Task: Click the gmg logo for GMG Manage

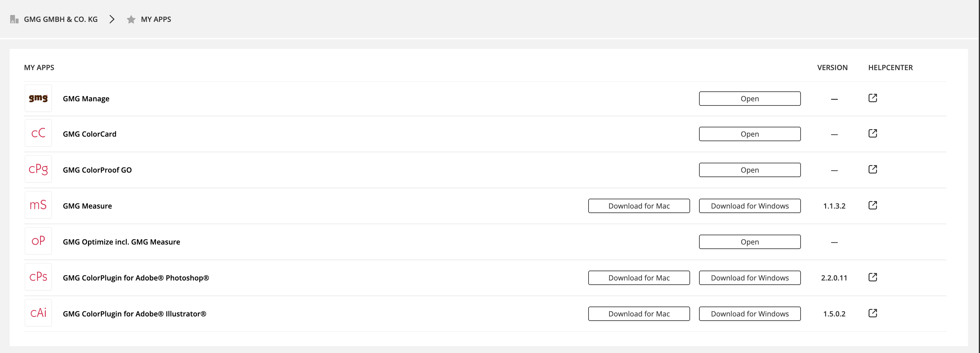Action: point(38,98)
